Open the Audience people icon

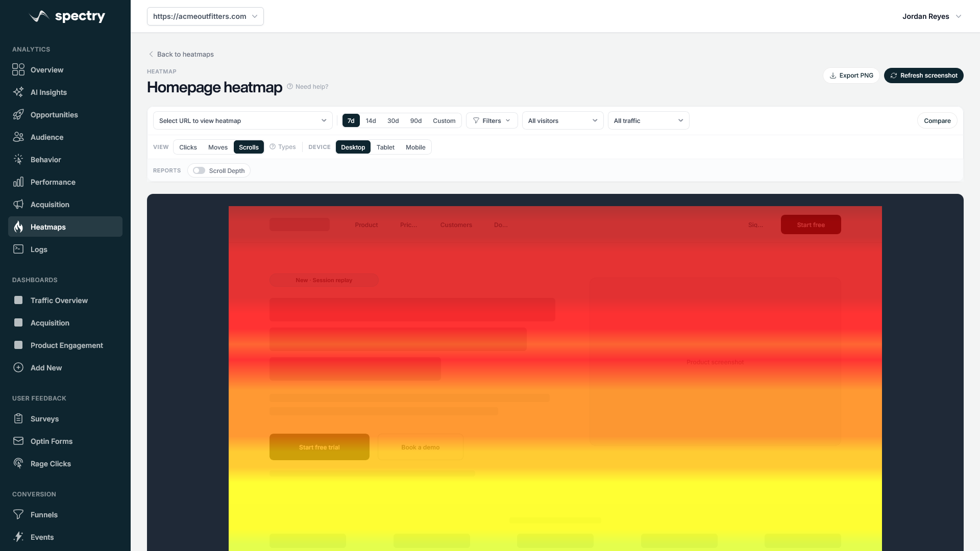[x=18, y=137]
